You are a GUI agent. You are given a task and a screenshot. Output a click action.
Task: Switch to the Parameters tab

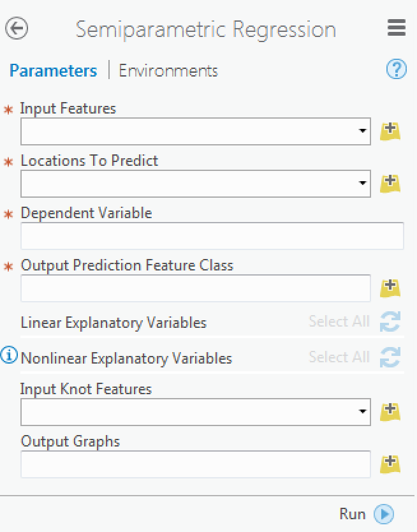[x=53, y=71]
